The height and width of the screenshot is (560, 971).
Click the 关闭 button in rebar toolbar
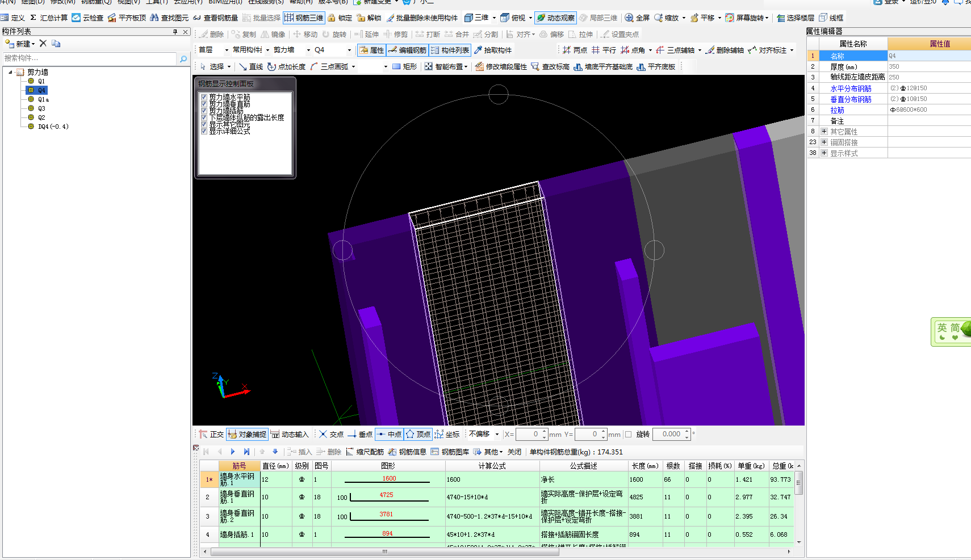[514, 452]
